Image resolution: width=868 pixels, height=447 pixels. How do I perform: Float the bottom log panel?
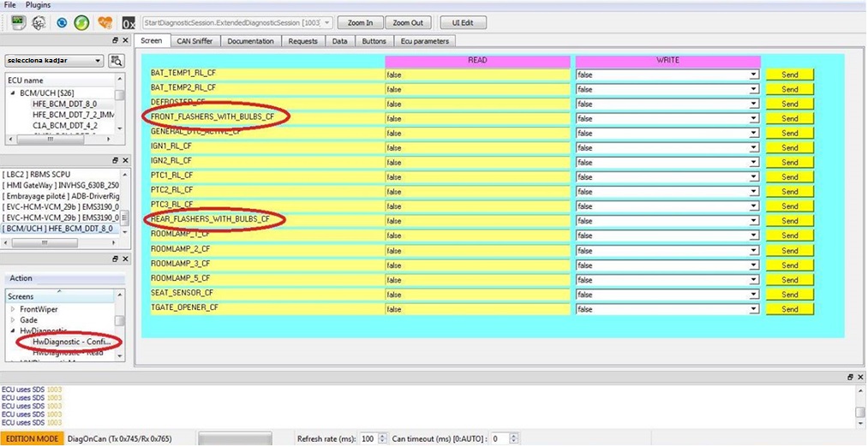point(850,377)
